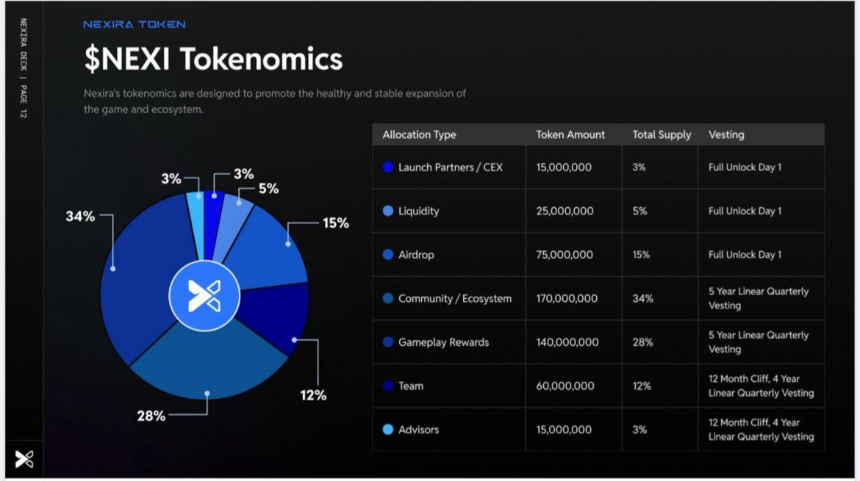
Task: Select the 28% pie chart slice
Action: tap(208, 365)
